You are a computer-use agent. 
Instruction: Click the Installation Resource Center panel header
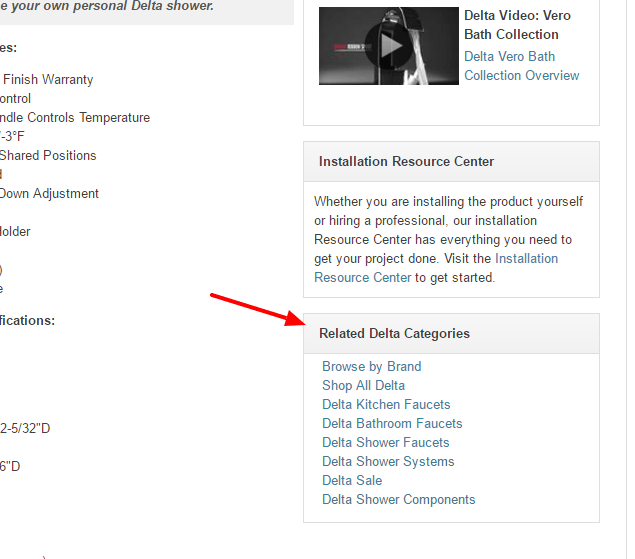[x=406, y=162]
